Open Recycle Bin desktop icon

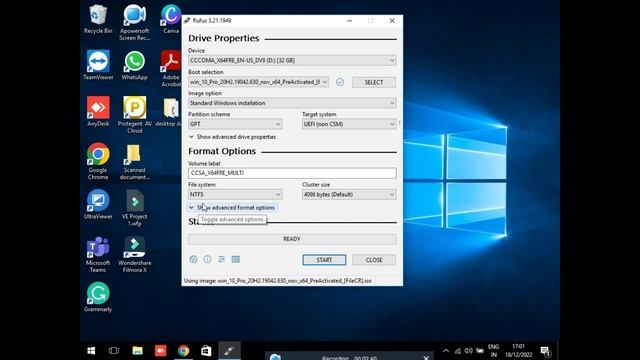pos(98,19)
